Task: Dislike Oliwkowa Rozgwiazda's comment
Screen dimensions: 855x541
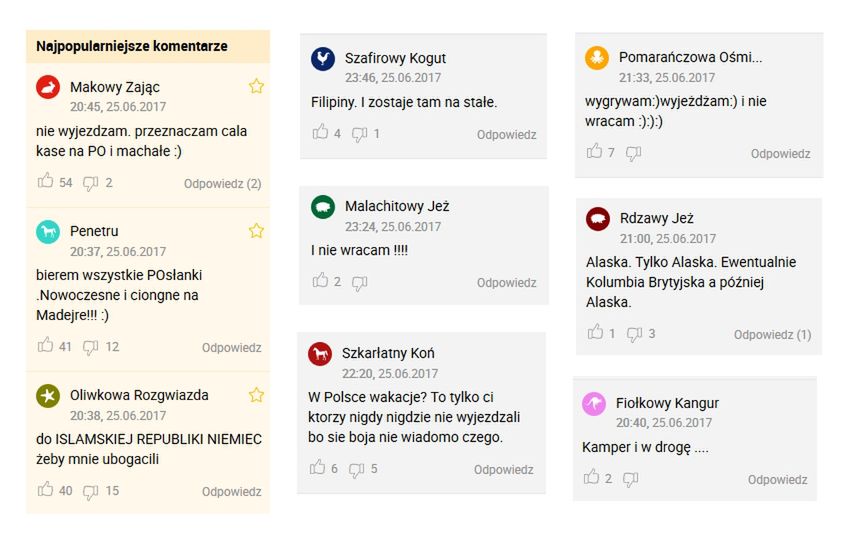Action: (91, 490)
